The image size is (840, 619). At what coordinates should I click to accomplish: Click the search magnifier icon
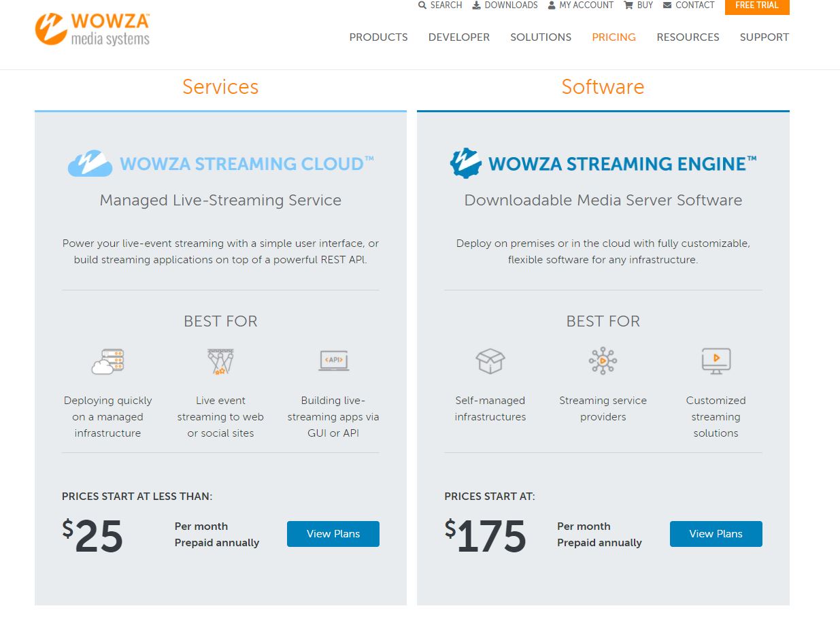tap(422, 5)
